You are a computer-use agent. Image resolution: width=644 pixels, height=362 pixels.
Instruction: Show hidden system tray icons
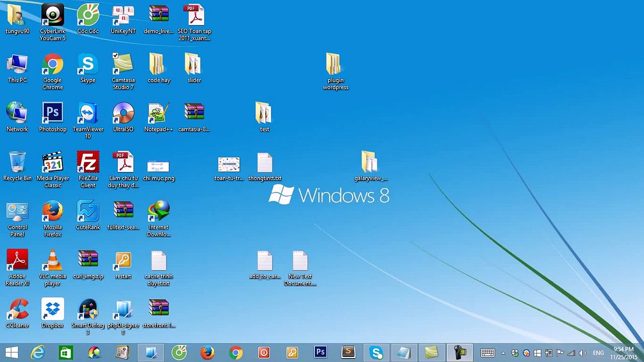tap(503, 353)
